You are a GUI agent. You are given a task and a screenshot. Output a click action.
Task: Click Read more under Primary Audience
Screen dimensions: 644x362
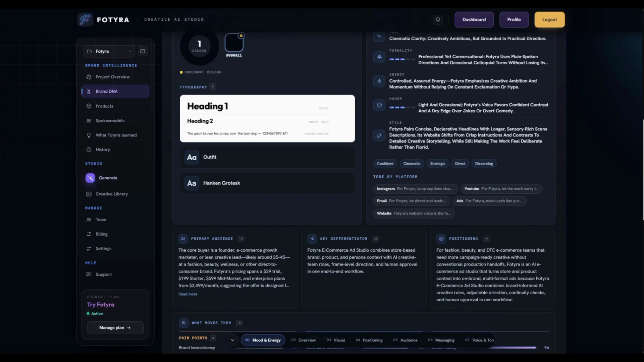pos(188,294)
